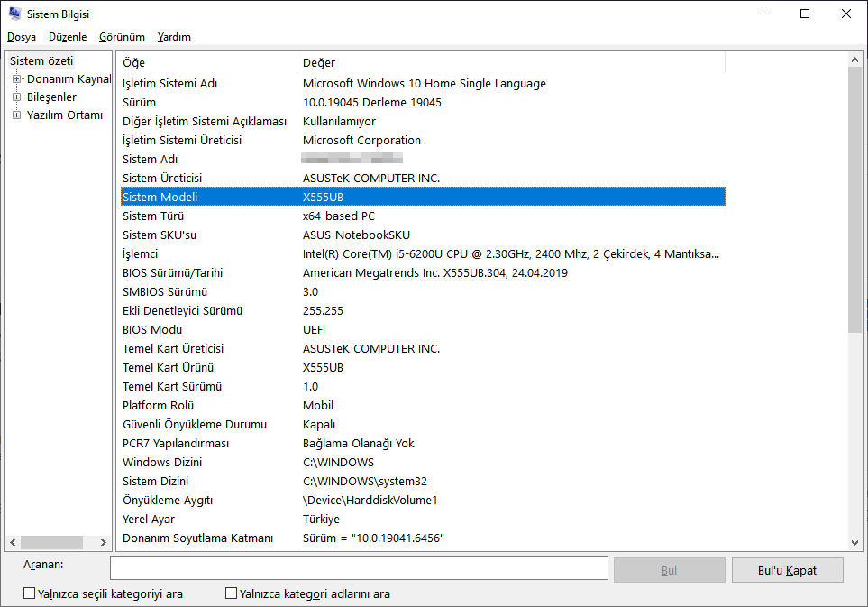Expand the Bileşenler tree node

16,97
